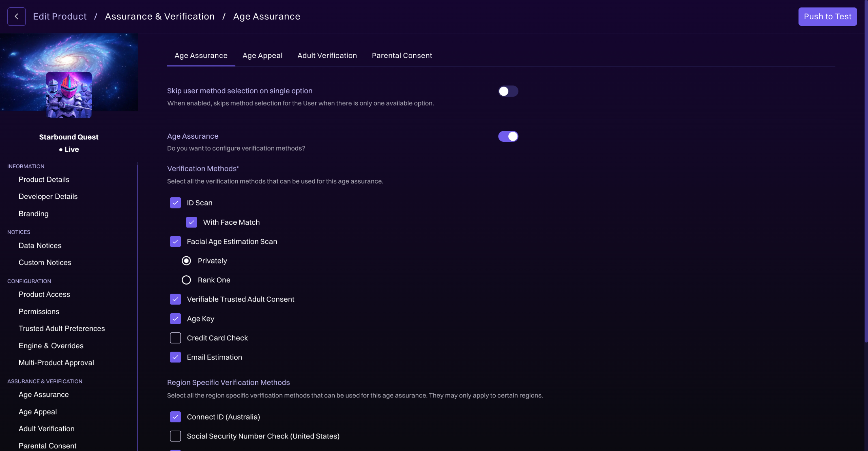868x451 pixels.
Task: Click the back arrow icon button
Action: (16, 17)
